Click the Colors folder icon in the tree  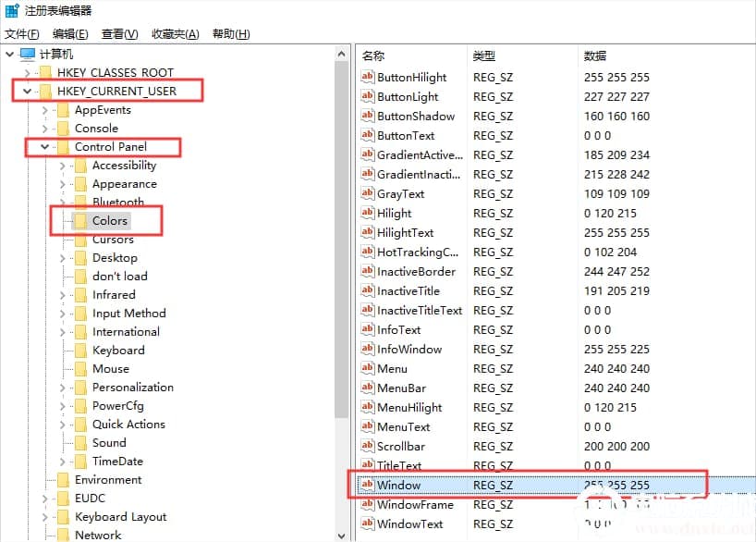pos(79,221)
